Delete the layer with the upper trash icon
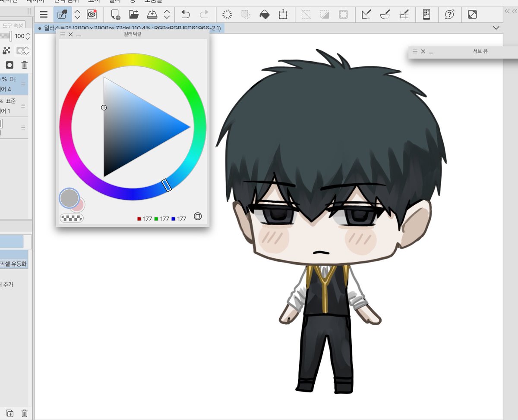The image size is (518, 420). (25, 65)
